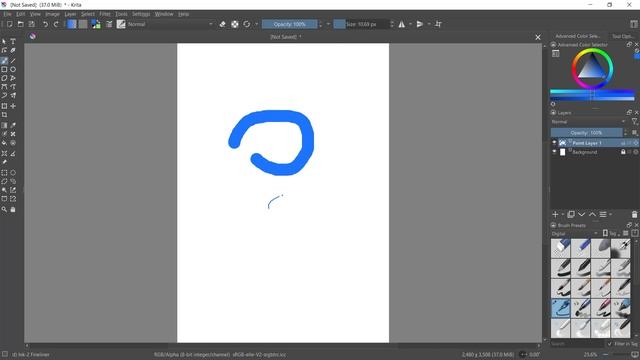Image resolution: width=640 pixels, height=360 pixels.
Task: Switch to Tool Options tab
Action: coord(623,36)
